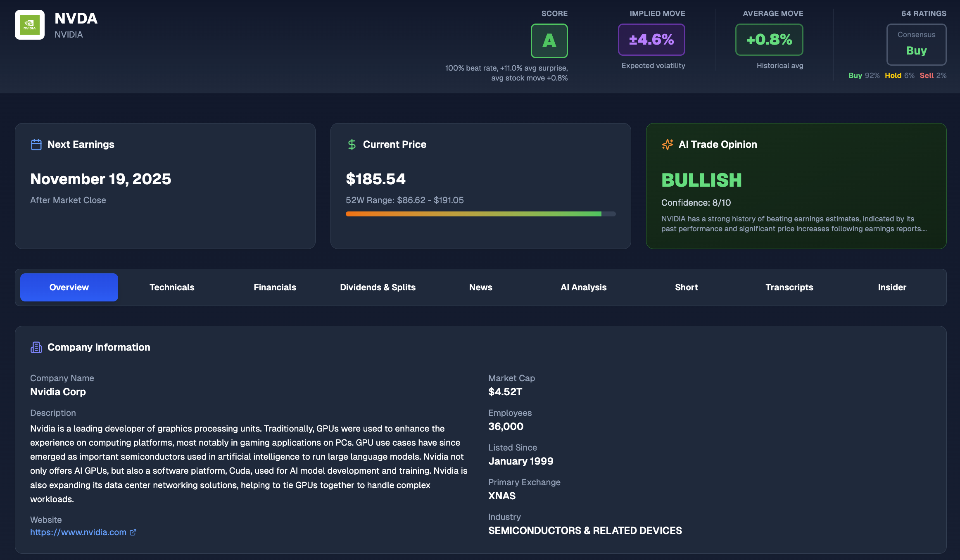The width and height of the screenshot is (960, 560).
Task: Click the document icon beside Company Information
Action: point(36,347)
